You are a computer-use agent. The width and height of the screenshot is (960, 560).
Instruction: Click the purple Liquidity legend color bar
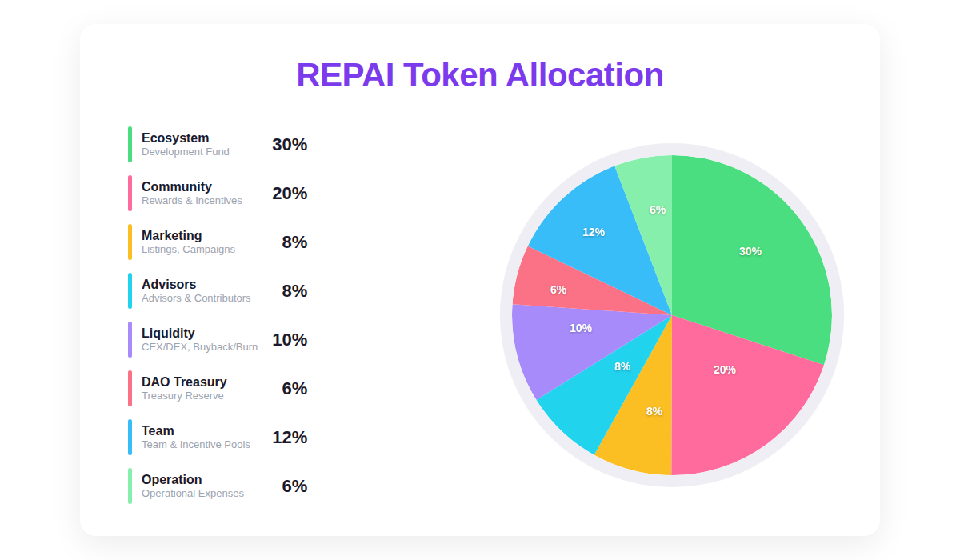pos(130,339)
